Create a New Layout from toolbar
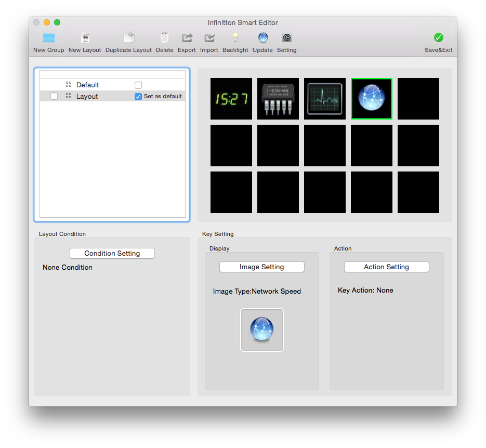486x448 pixels. click(x=85, y=38)
